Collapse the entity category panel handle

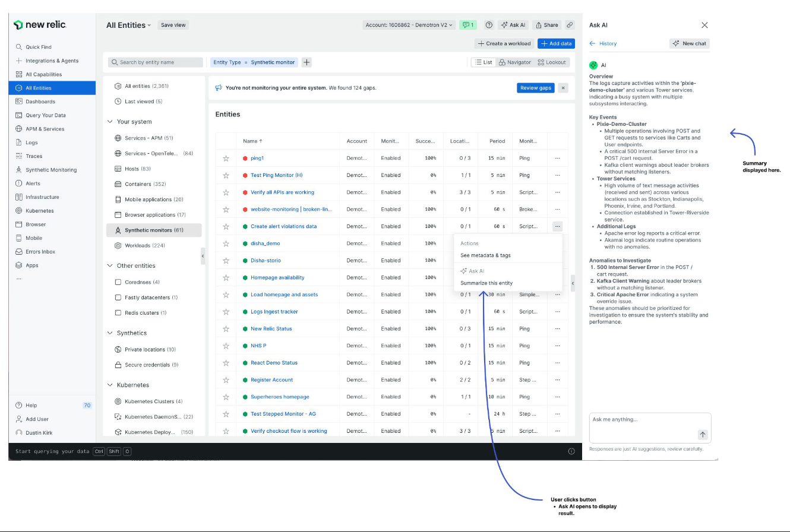pyautogui.click(x=203, y=256)
